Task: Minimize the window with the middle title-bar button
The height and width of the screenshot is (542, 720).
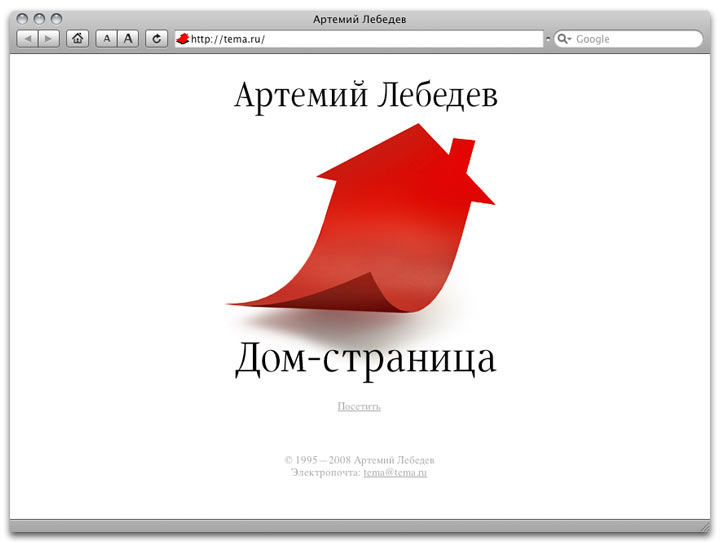Action: click(40, 19)
